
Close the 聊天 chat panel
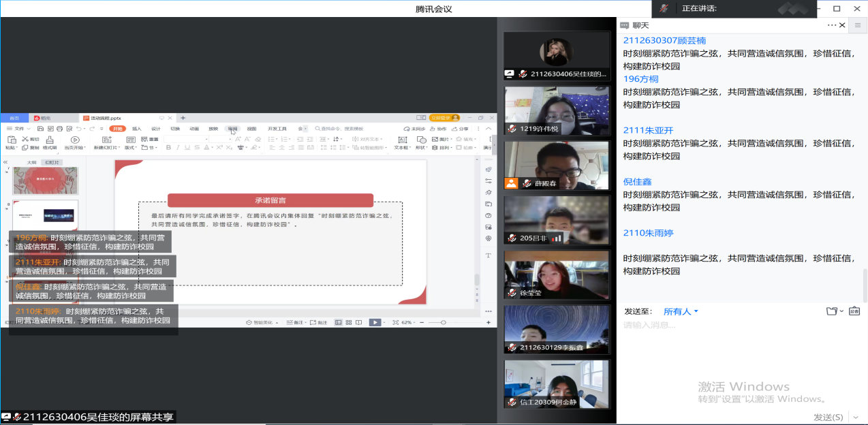tap(843, 25)
